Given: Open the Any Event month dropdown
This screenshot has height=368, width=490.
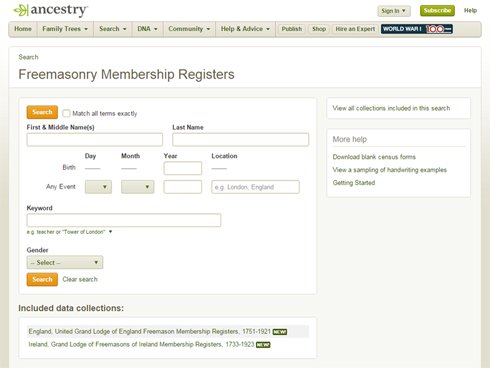Looking at the screenshot, I should (138, 187).
